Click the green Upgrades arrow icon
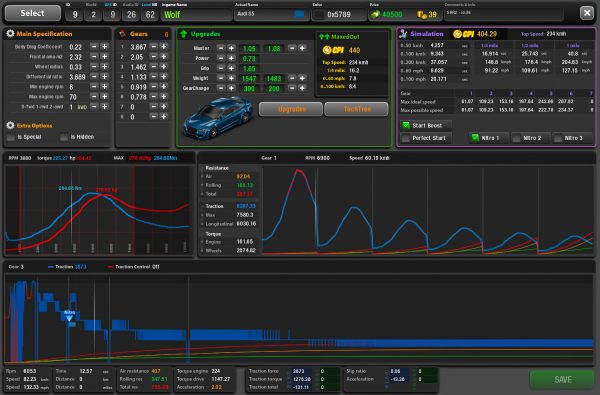 183,34
